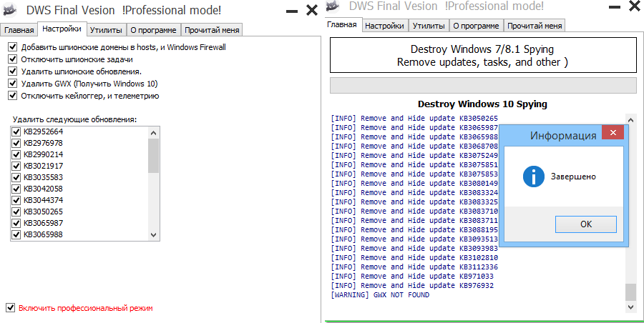Click the DWS app logo in right window
The image size is (644, 323).
pyautogui.click(x=333, y=5)
